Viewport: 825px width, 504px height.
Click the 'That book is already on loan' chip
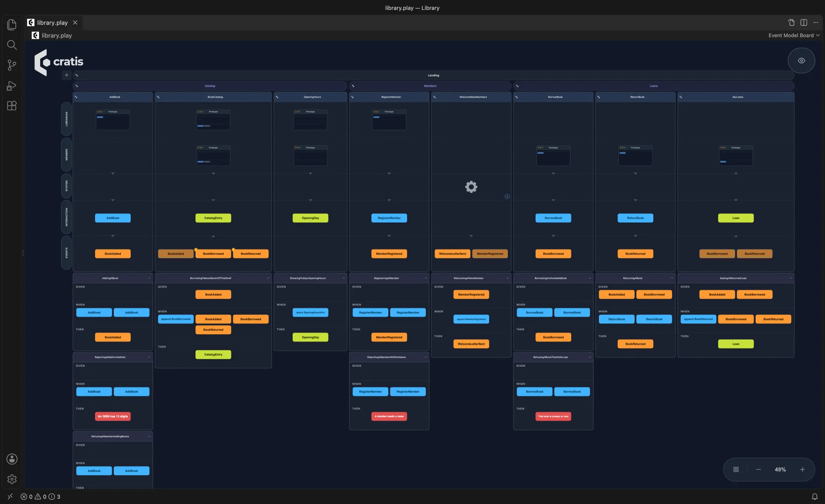553,416
